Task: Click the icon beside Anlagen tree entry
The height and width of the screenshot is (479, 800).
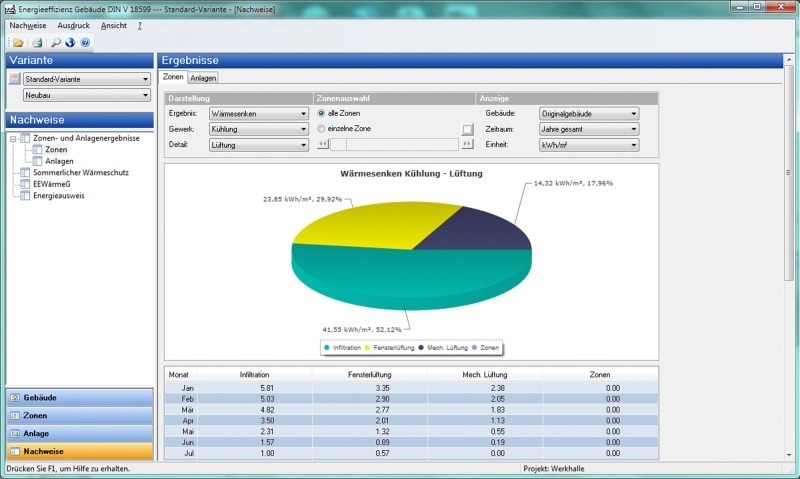Action: point(37,161)
